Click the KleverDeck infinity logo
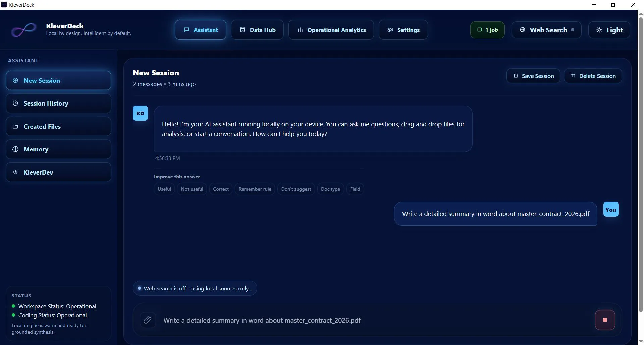Viewport: 644px width, 345px height. (23, 30)
